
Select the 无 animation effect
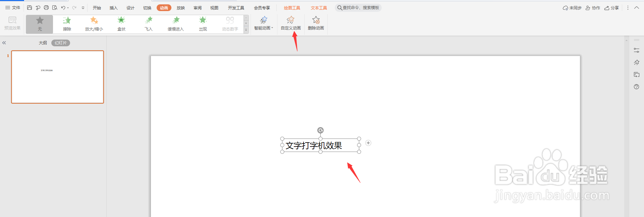click(40, 24)
